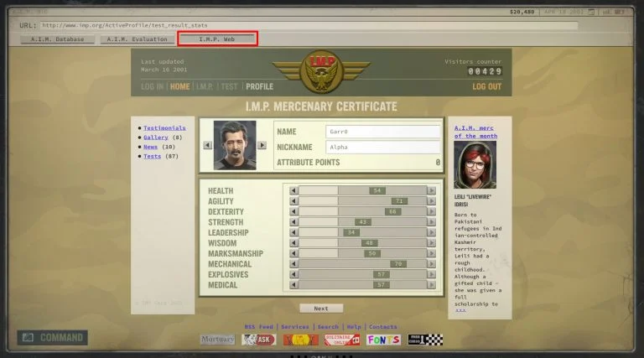Click the URL address bar
This screenshot has height=358, width=644.
(309, 25)
